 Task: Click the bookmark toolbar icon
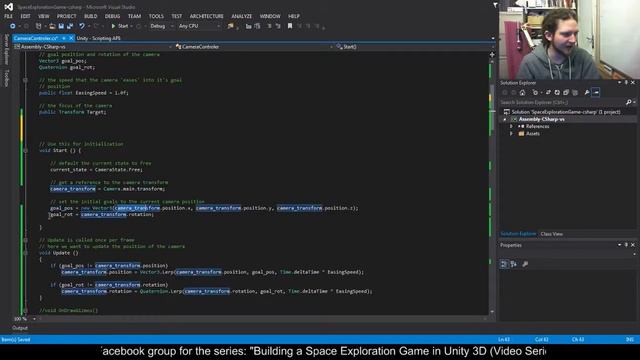[290, 26]
